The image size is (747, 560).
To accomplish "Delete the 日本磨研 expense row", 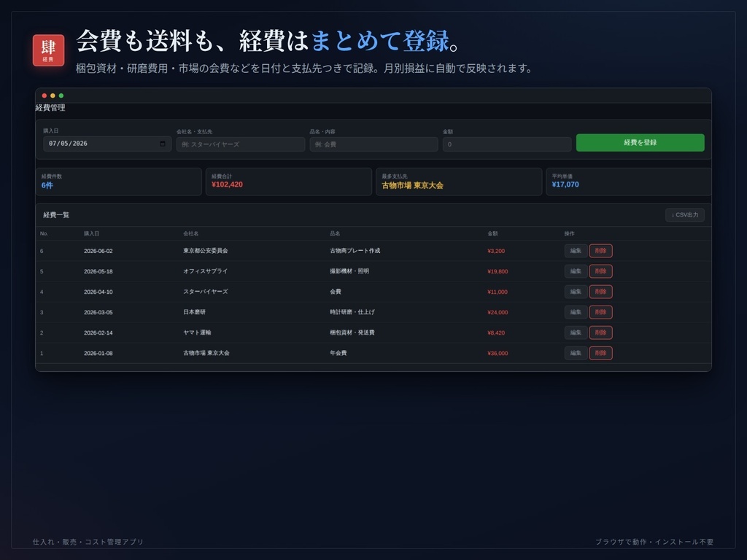I will (x=600, y=312).
